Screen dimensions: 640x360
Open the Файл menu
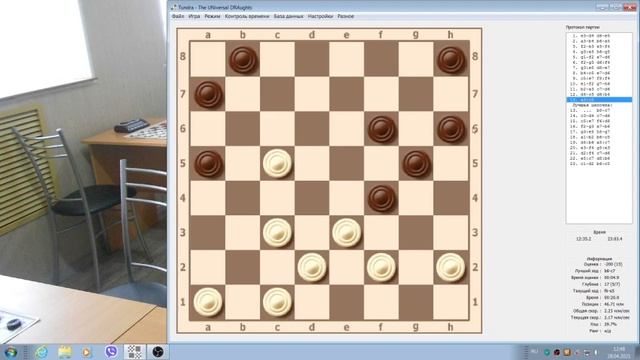pos(178,16)
